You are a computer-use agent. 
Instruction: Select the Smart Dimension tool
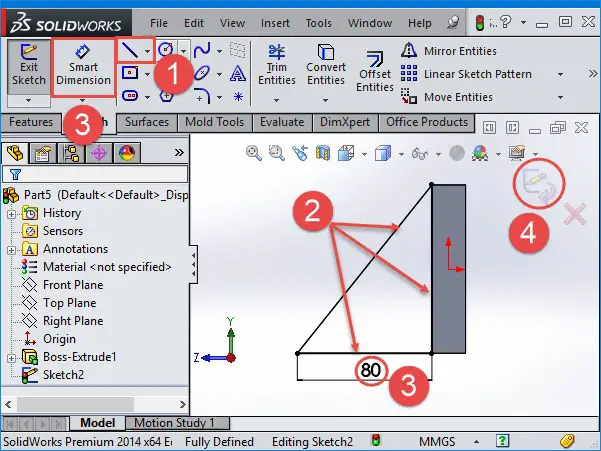coord(83,67)
